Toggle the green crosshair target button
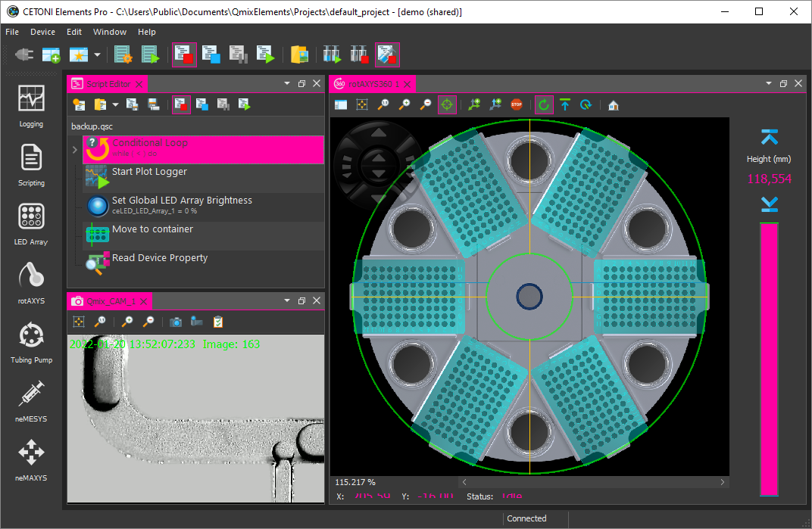Viewport: 812px width, 529px height. [447, 105]
